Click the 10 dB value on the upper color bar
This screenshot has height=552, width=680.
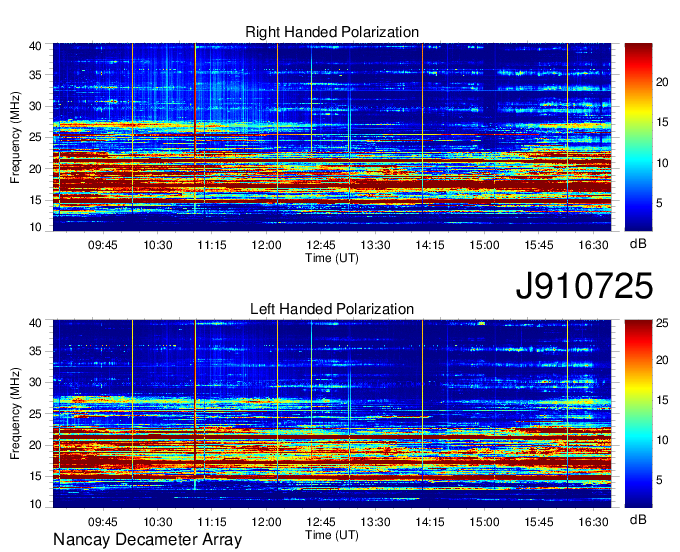coord(662,163)
